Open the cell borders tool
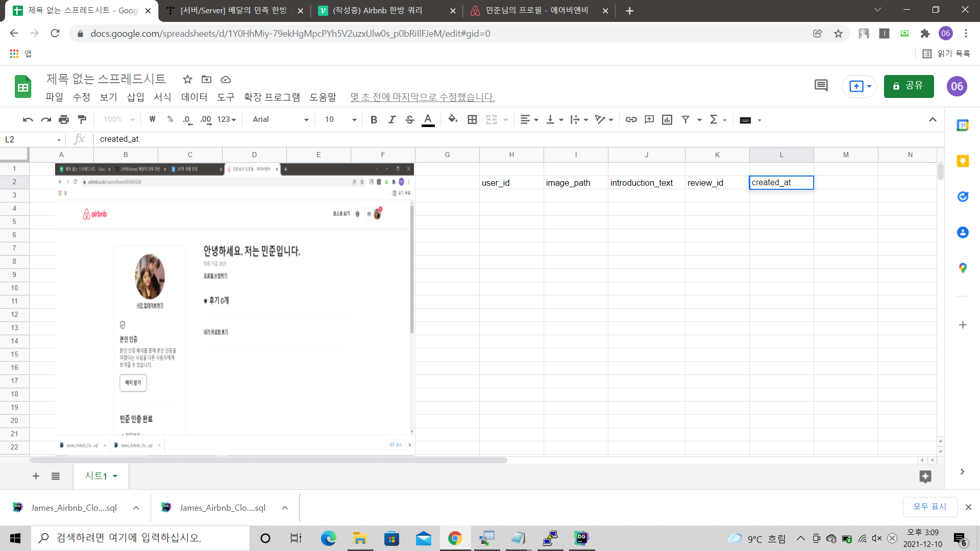 [472, 119]
